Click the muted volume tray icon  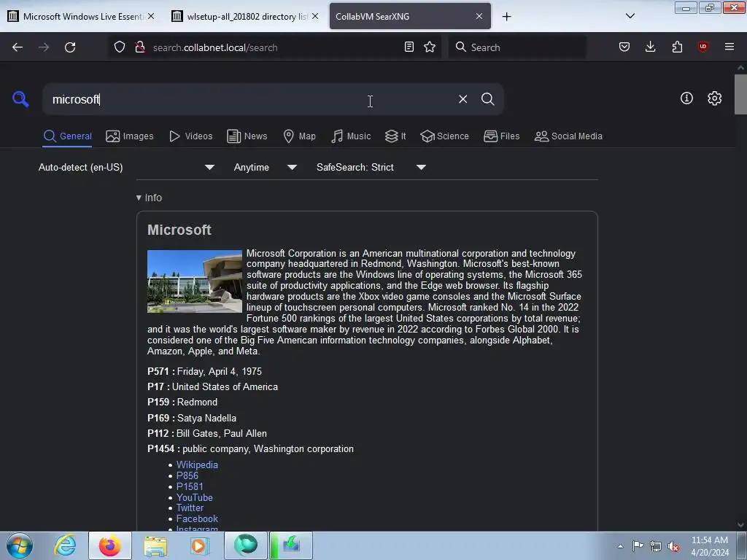tap(673, 547)
